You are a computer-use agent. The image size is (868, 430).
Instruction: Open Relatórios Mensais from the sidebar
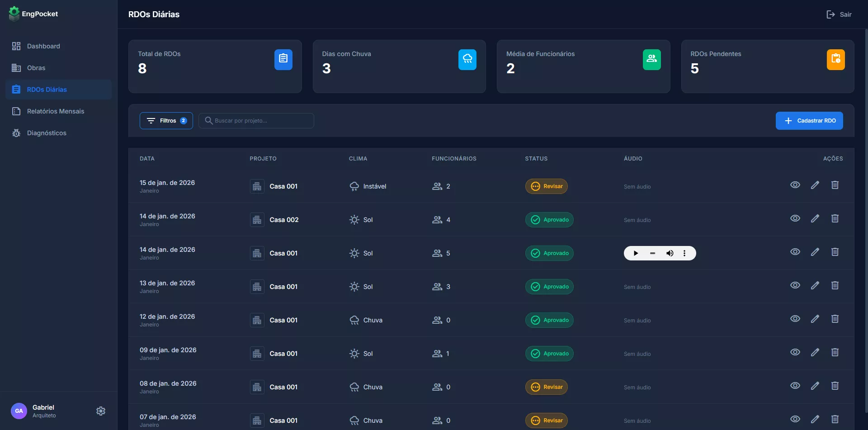click(x=56, y=111)
